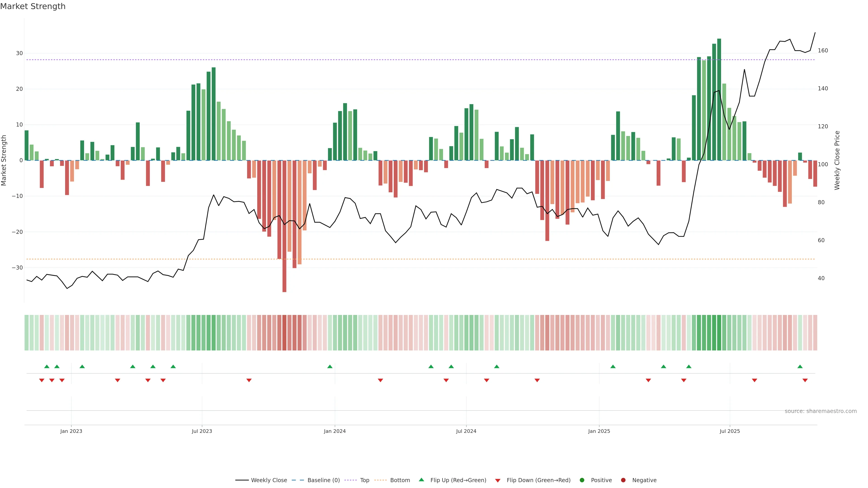
Task: Click the last green flip-up triangle marker
Action: pyautogui.click(x=800, y=366)
